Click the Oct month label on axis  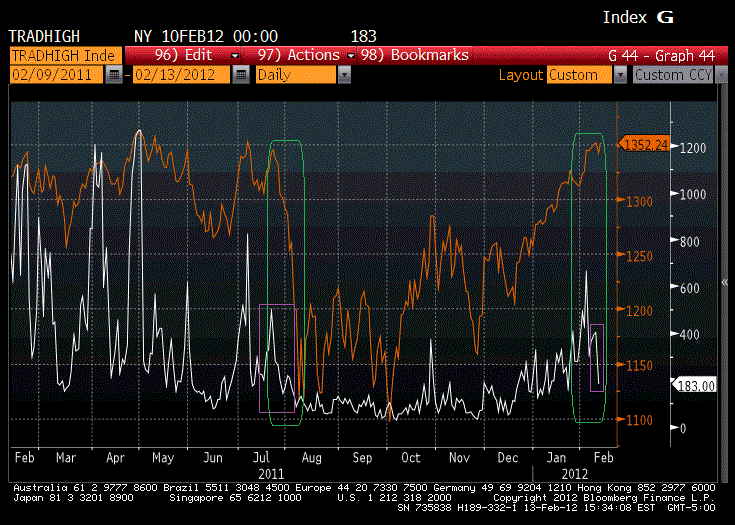click(411, 457)
